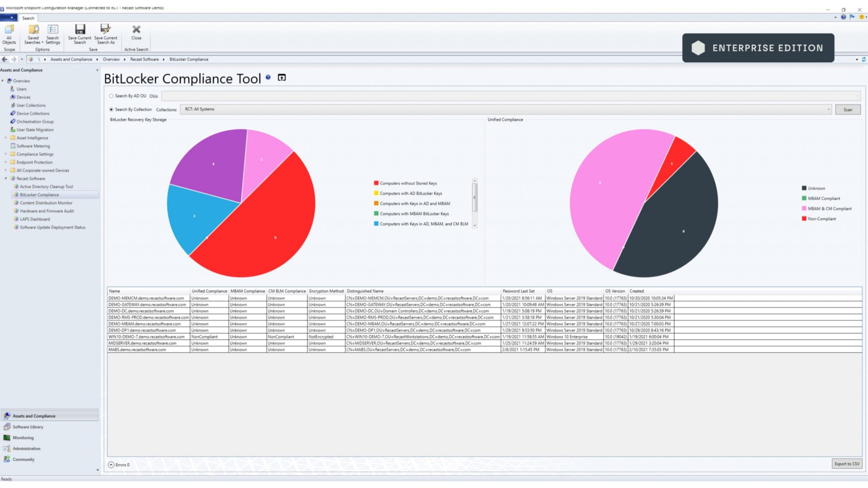Open Content Distribution Monitor
Image resolution: width=868 pixels, height=488 pixels.
point(46,203)
